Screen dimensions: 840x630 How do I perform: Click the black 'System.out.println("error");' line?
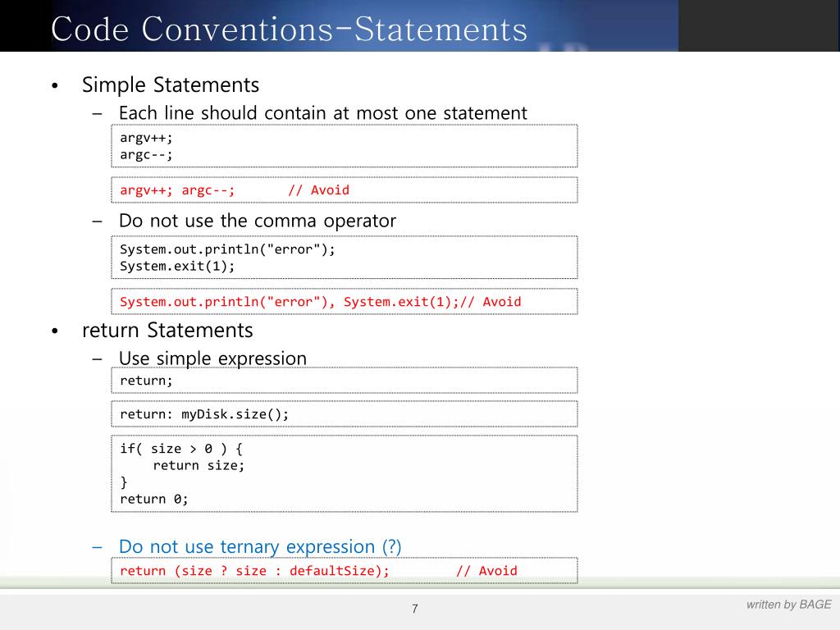tap(227, 249)
